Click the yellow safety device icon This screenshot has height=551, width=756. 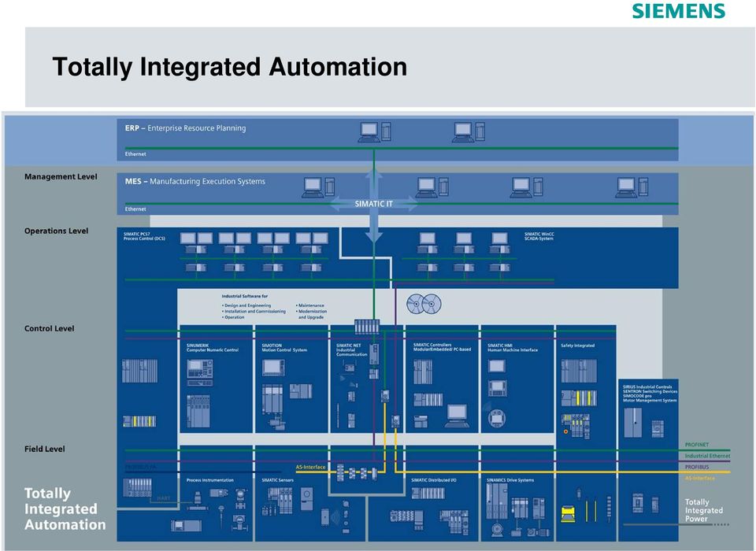568,514
